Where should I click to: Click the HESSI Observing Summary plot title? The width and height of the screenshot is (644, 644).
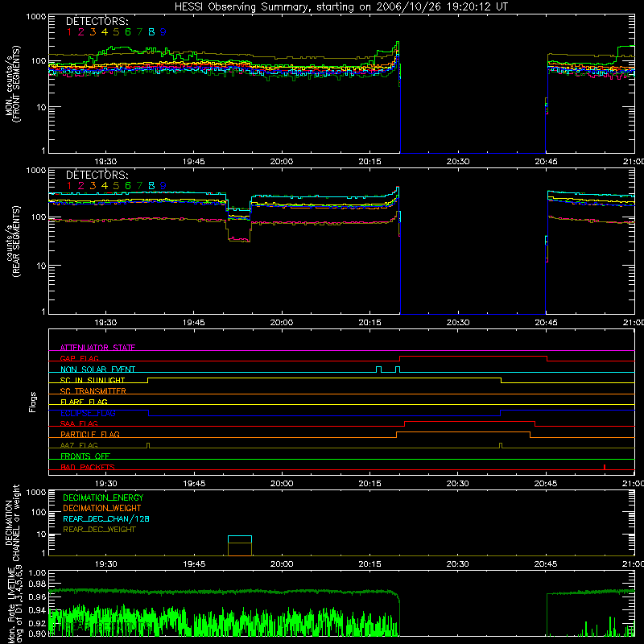(x=341, y=6)
